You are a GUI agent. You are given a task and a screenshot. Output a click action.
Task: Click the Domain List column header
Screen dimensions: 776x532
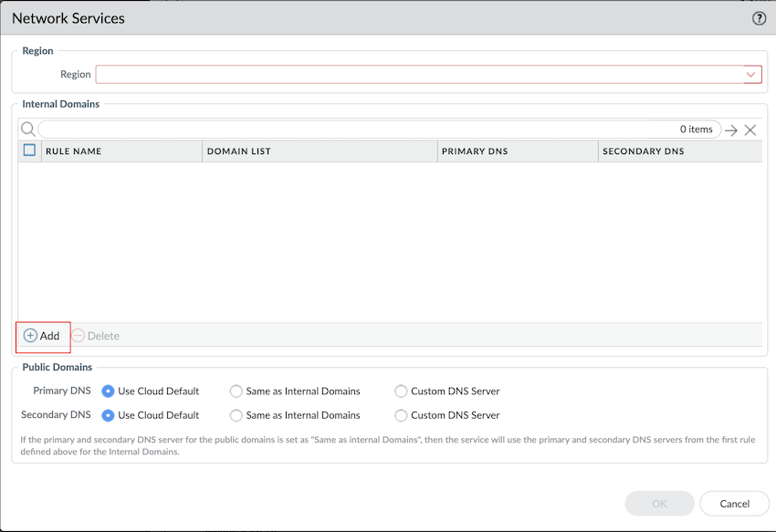tap(319, 151)
